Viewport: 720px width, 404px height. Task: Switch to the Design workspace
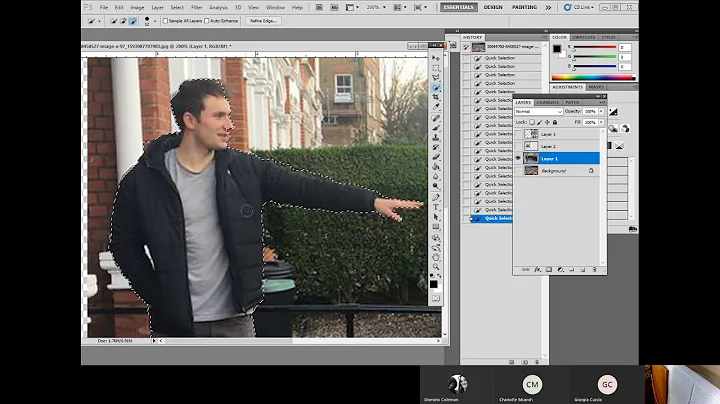point(493,7)
